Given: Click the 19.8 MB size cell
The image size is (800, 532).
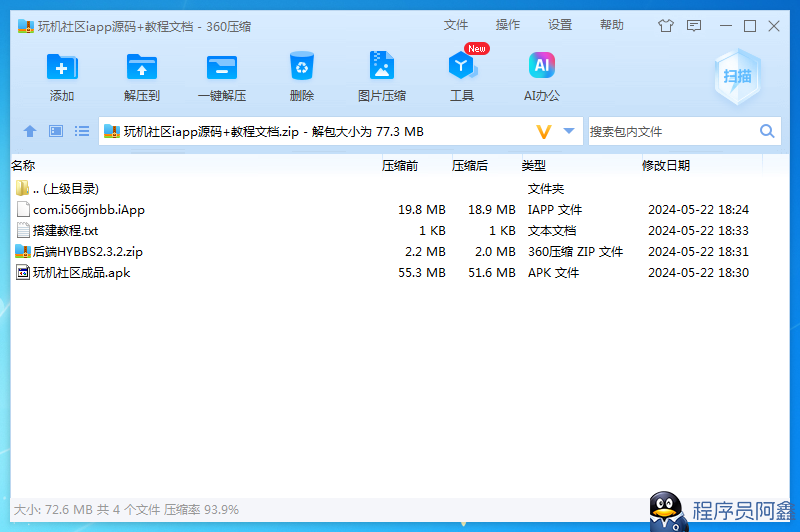Looking at the screenshot, I should (x=421, y=210).
